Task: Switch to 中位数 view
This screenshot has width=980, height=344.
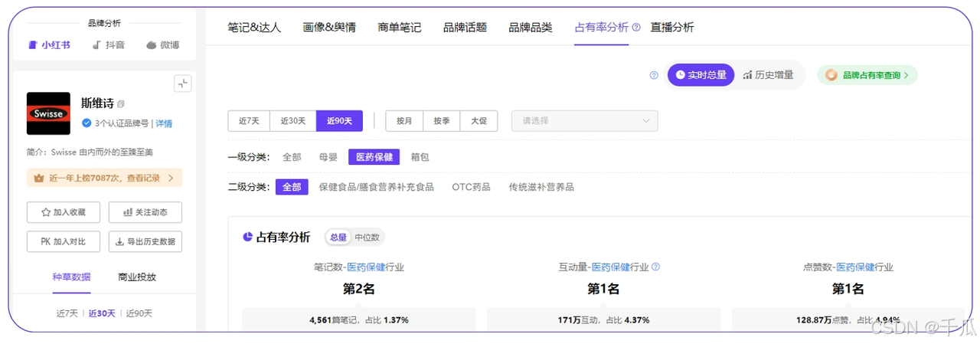Action: coord(366,238)
